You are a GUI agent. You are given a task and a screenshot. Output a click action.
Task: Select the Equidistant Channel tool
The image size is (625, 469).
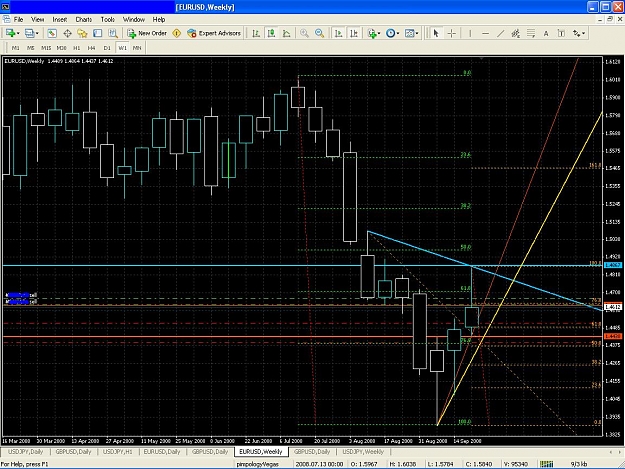(515, 33)
